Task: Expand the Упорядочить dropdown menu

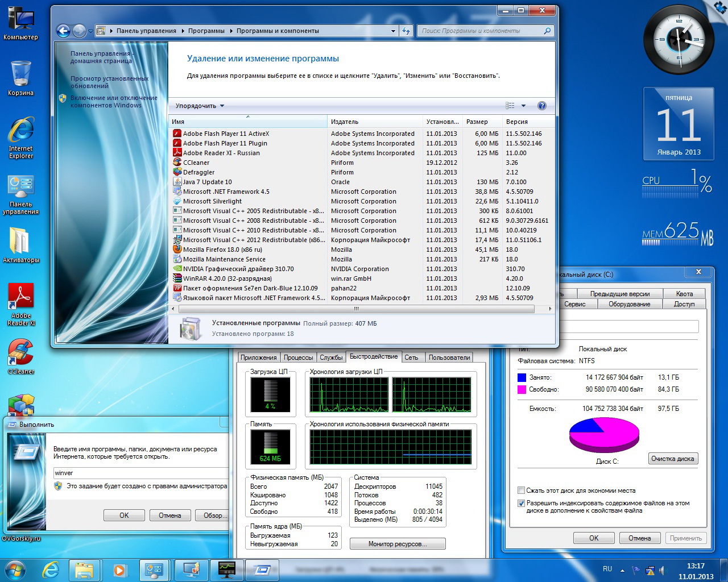Action: [200, 106]
